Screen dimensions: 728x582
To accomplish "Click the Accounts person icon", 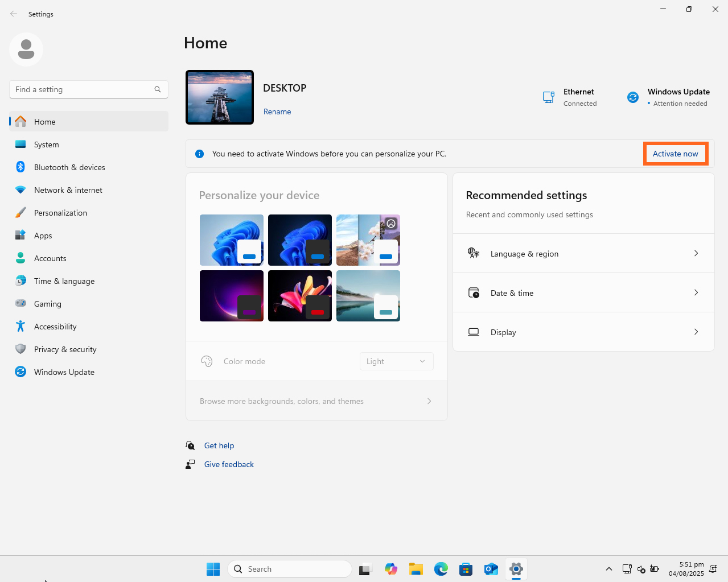I will (20, 258).
